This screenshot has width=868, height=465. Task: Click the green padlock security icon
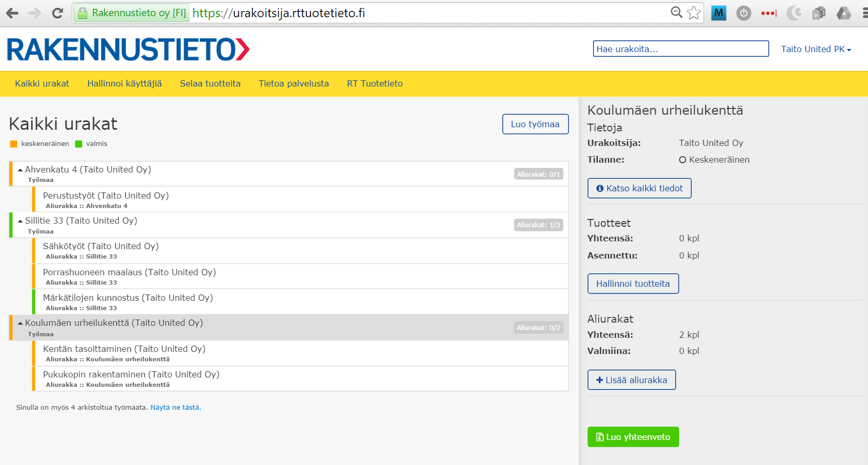tap(82, 13)
